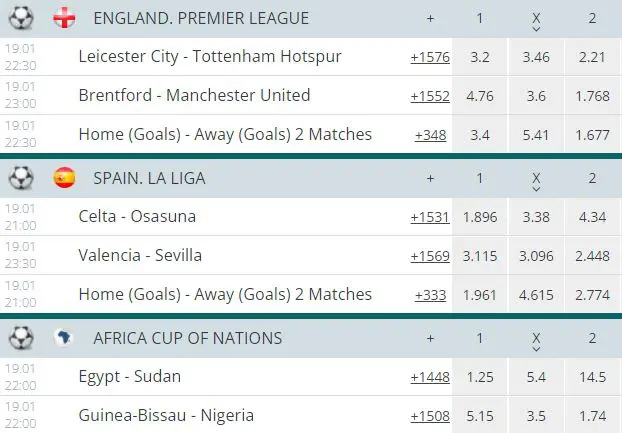Select odds 1.768 for Manchester United win
Viewport: 622px width, 433px height.
coord(593,96)
